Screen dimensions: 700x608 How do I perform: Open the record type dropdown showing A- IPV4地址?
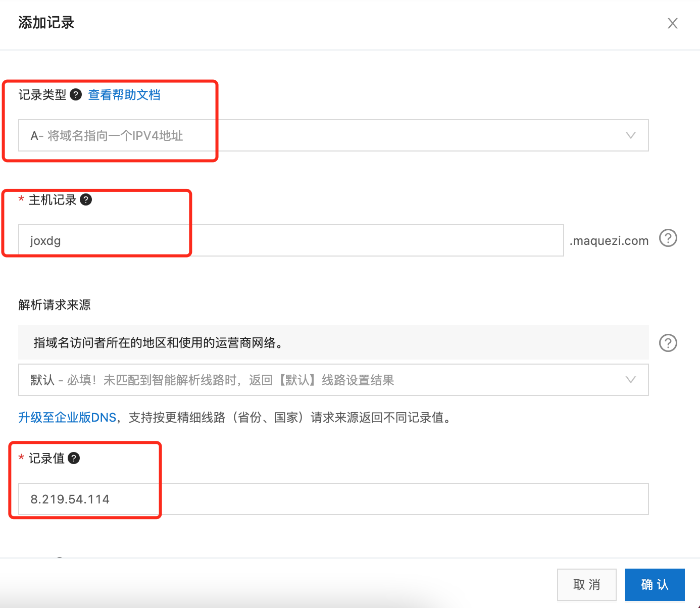(x=333, y=135)
